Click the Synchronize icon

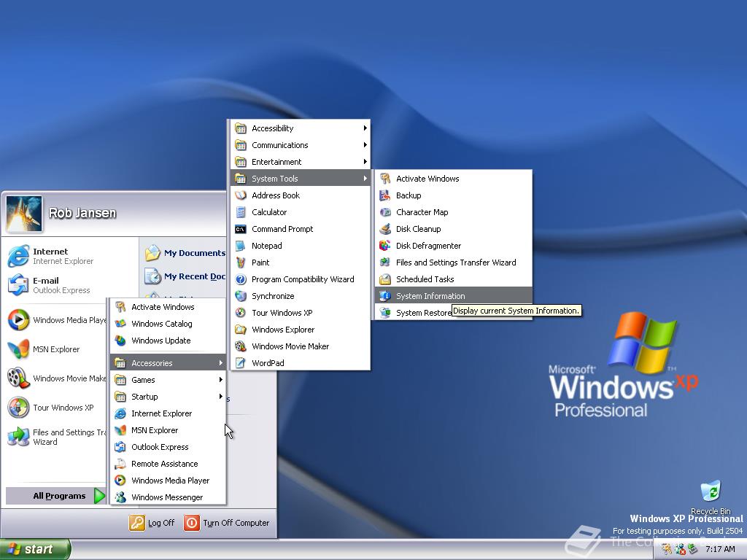click(241, 296)
